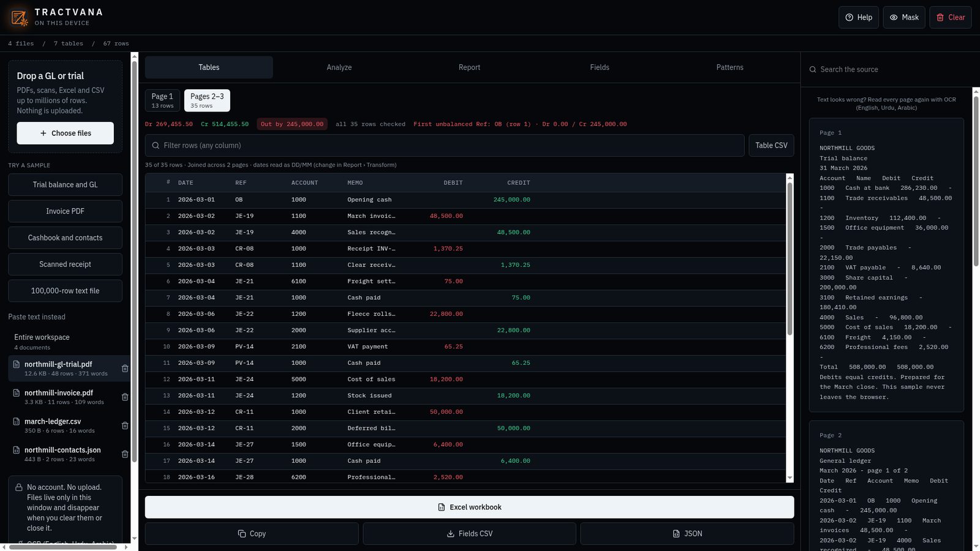Copy the table to clipboard

252,534
